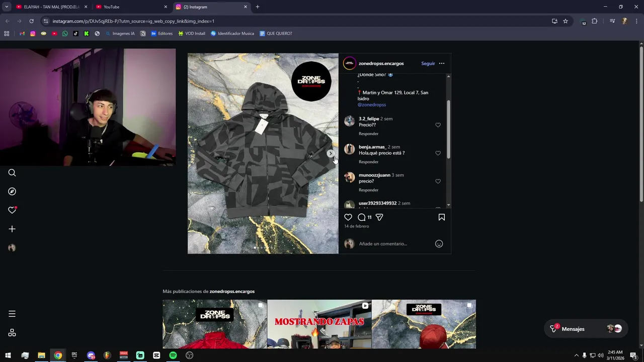The width and height of the screenshot is (644, 362).
Task: Open the tab search dropdown
Action: point(7,7)
